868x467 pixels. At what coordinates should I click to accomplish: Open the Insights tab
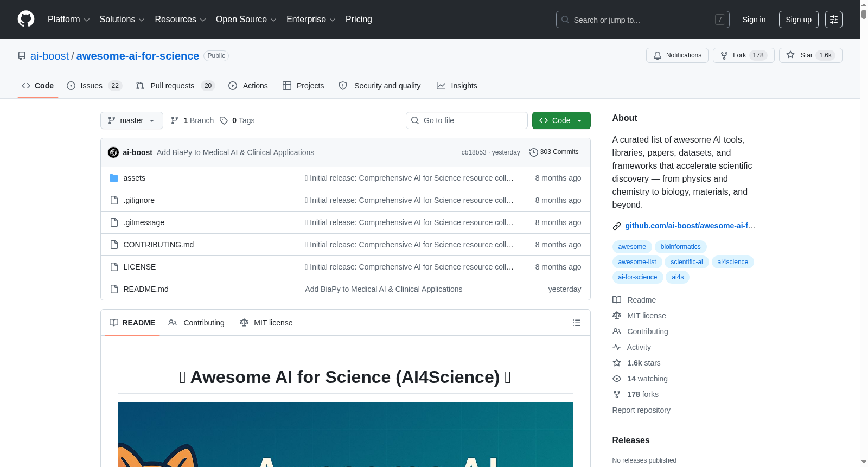(x=457, y=86)
